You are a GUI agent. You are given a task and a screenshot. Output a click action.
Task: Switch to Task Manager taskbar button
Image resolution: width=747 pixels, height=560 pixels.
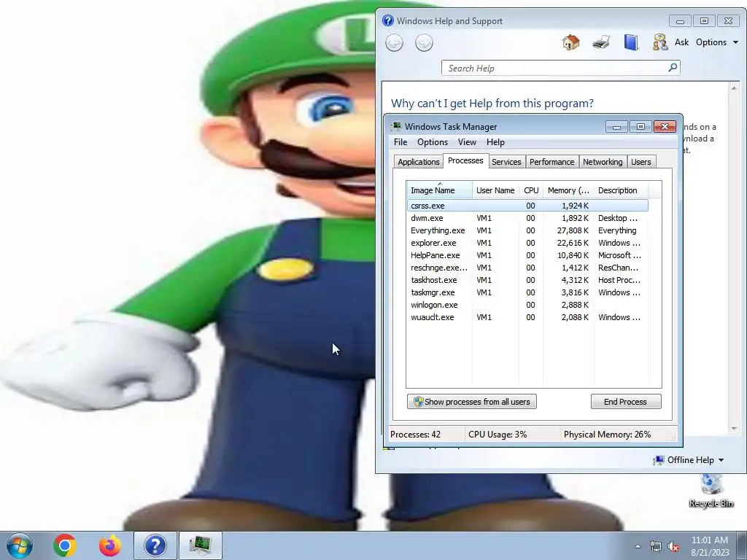coord(201,545)
